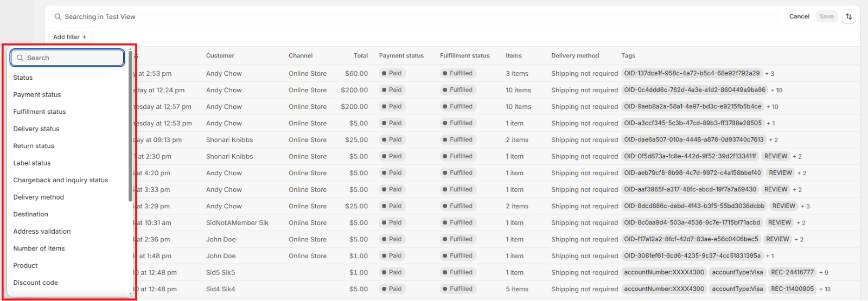
Task: Sort by Total column header
Action: [x=360, y=56]
